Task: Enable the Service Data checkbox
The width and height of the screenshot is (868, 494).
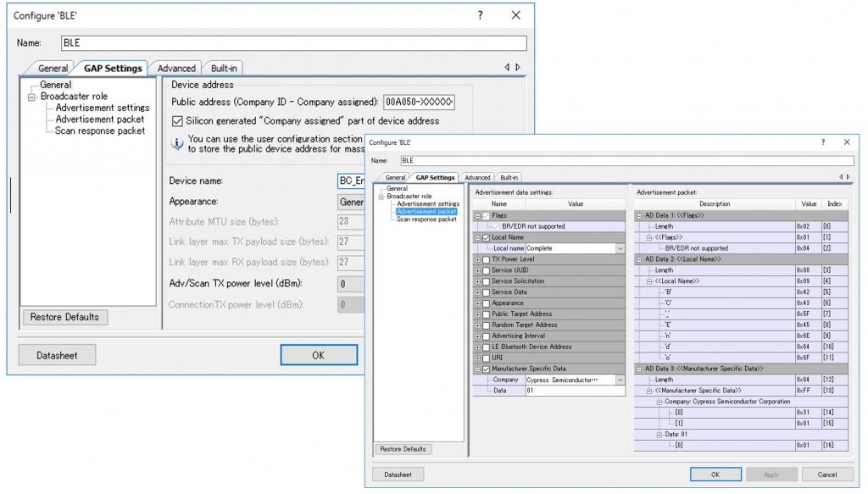Action: pos(486,292)
